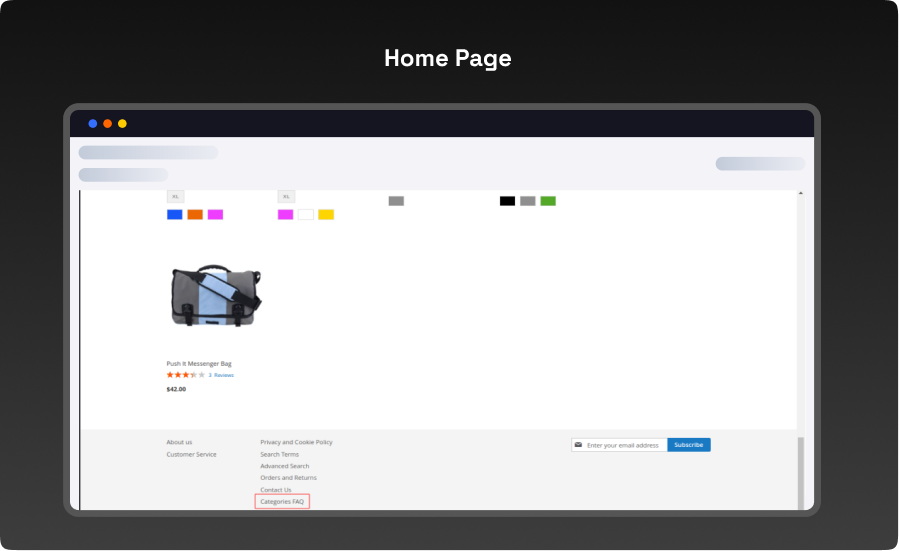Screen dimensions: 899x551
Task: Pick the black color swatch
Action: coord(507,201)
